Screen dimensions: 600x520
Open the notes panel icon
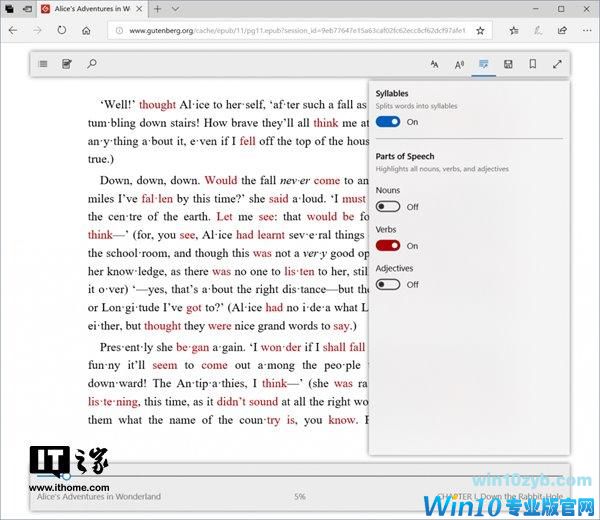(x=67, y=64)
